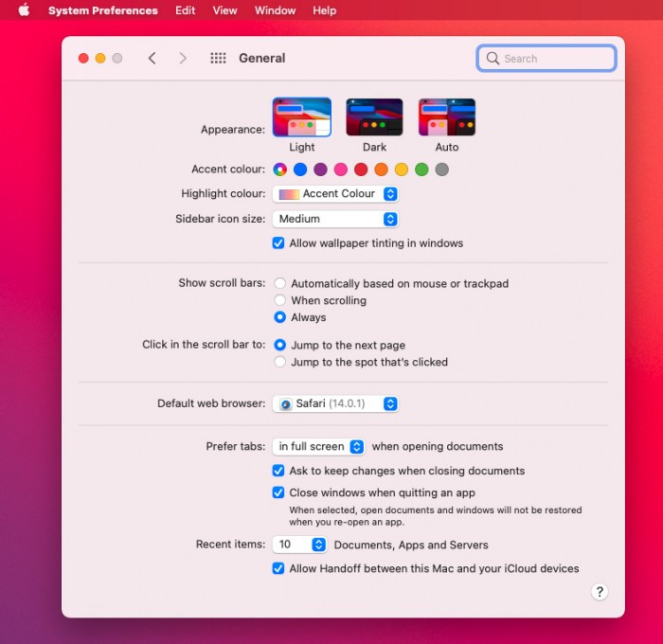Open the Window menu

275,10
